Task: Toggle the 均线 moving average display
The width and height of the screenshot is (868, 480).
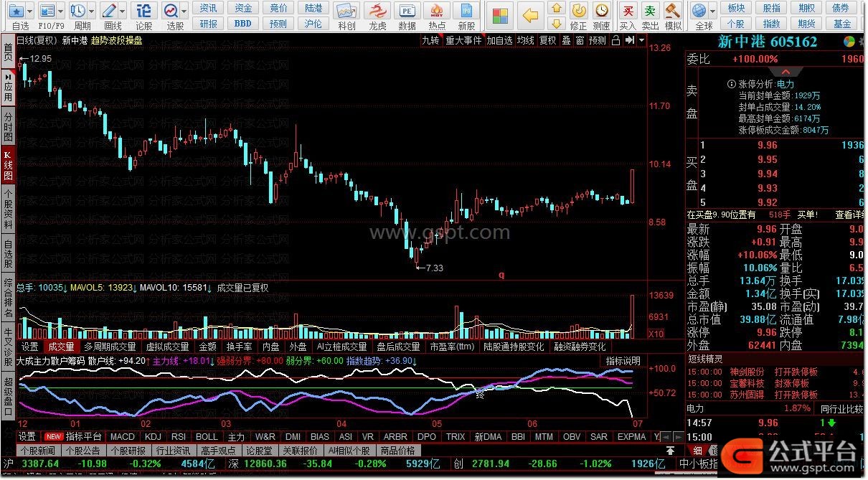Action: coord(526,40)
